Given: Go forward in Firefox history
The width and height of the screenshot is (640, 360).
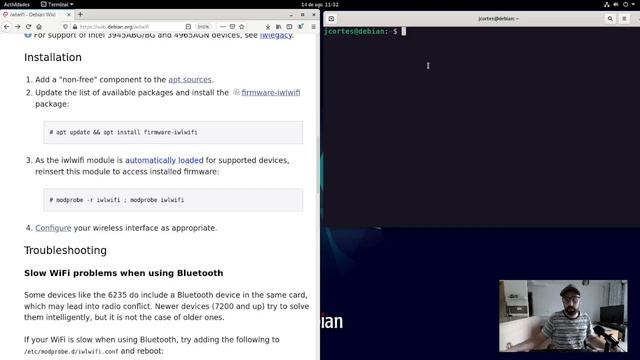Looking at the screenshot, I should [x=18, y=27].
